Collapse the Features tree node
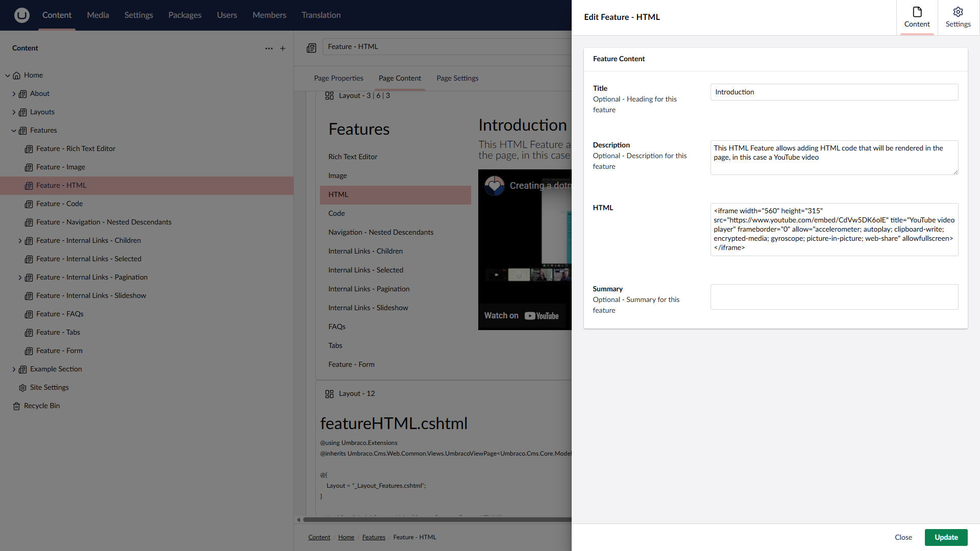This screenshot has width=980, height=551. (14, 131)
